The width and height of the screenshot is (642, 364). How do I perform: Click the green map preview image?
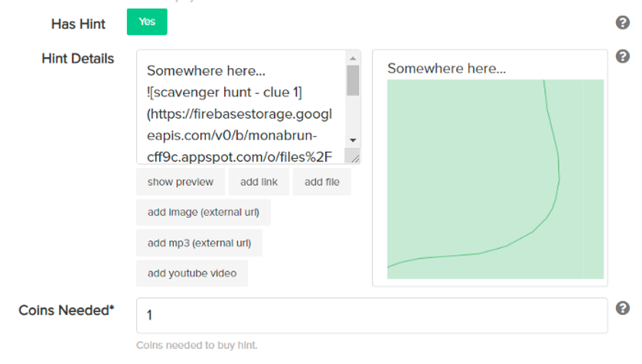495,179
